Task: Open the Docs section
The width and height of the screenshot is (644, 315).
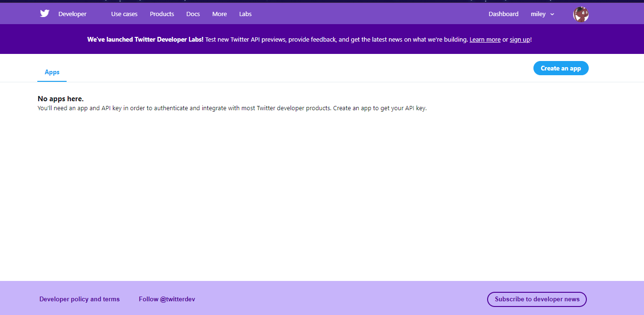Action: [193, 14]
